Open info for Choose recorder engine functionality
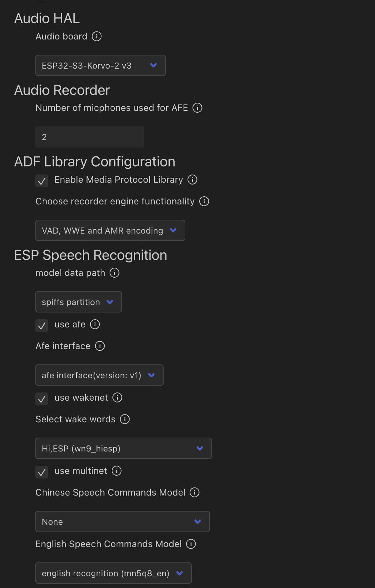Screen dimensions: 375x588 coord(204,202)
